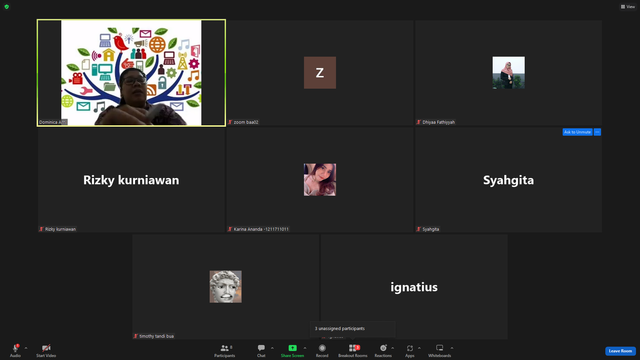Viewport: 640px width, 360px height.
Task: Select the Rizky kurniawan participant tile name
Action: [131, 180]
